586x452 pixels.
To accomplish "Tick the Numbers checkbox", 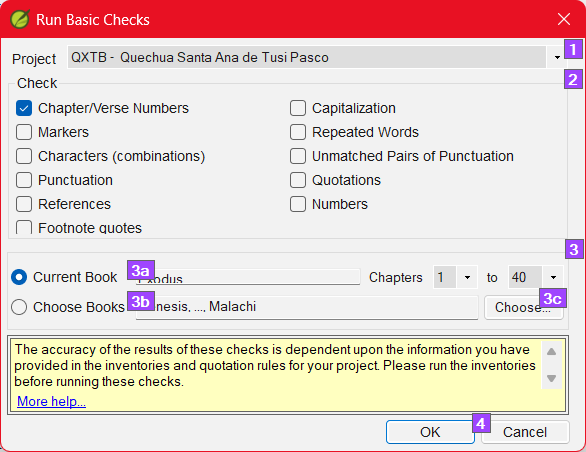I will [x=298, y=204].
